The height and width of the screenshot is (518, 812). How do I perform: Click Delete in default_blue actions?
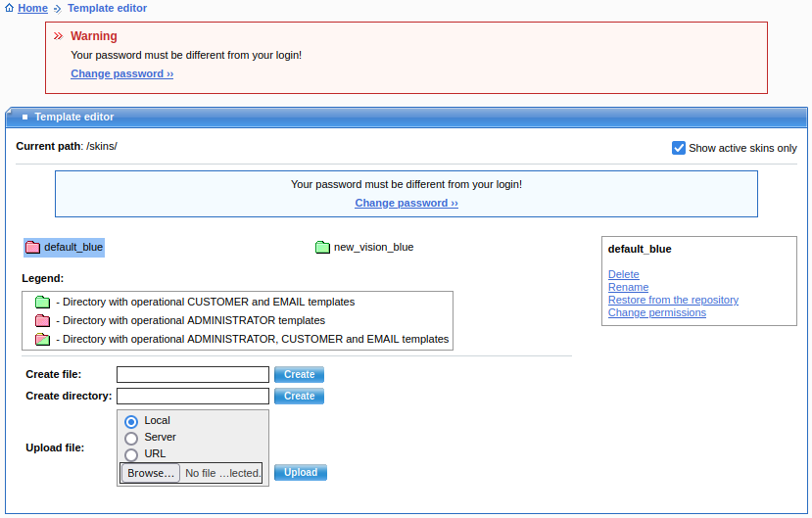click(623, 274)
